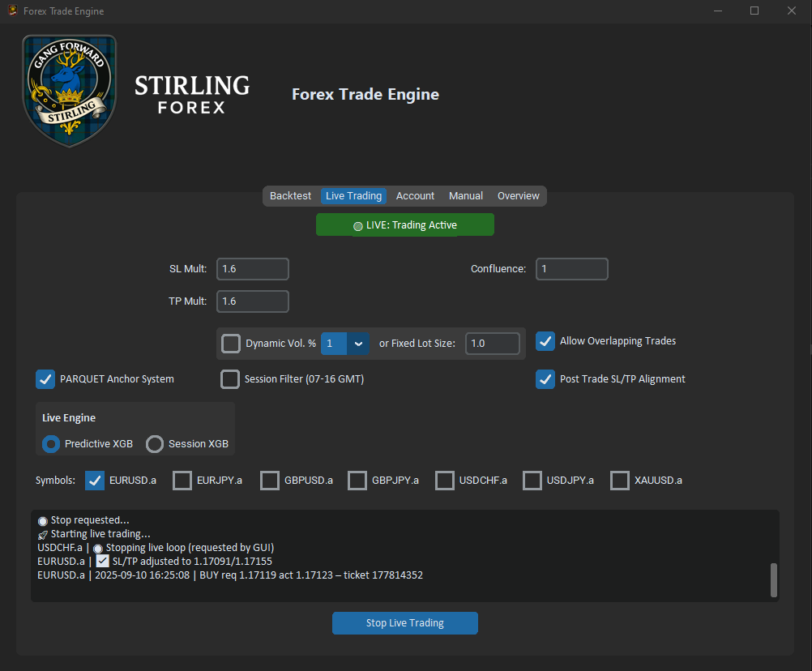This screenshot has height=671, width=812.
Task: Click the log panel vertical scrollbar
Action: (x=773, y=579)
